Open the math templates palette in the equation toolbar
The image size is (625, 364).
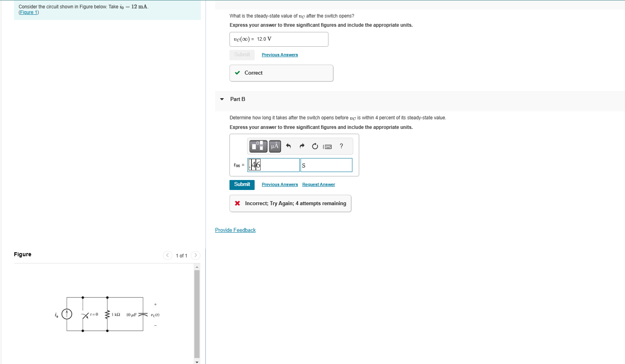coord(258,146)
